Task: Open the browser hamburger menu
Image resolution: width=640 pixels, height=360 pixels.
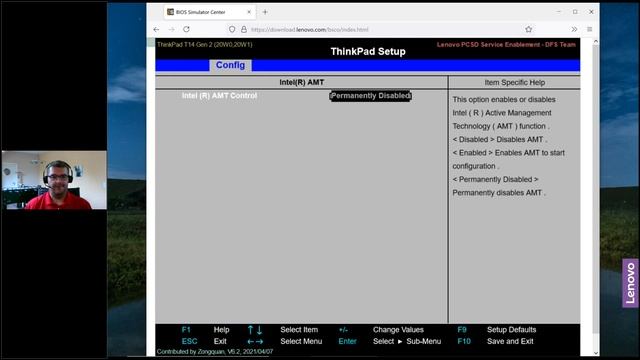Action: click(x=589, y=29)
